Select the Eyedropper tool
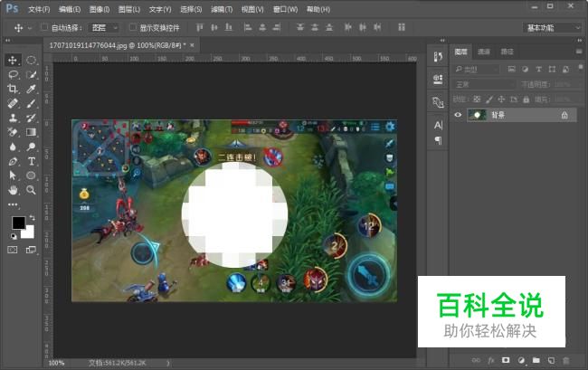Screen dimensions: 588x370 31,89
